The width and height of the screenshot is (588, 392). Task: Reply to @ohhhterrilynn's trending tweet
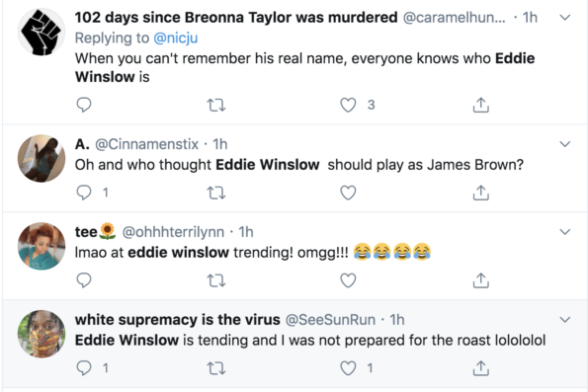pyautogui.click(x=84, y=280)
